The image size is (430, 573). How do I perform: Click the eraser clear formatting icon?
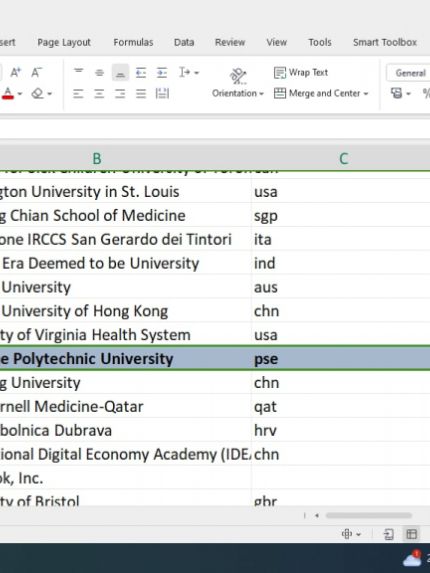pos(37,94)
